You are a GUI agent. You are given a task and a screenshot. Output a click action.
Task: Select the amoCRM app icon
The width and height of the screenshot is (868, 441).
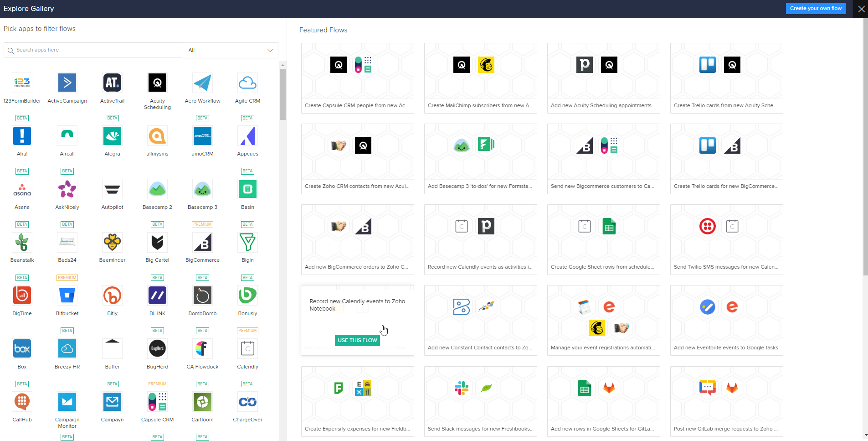(202, 136)
